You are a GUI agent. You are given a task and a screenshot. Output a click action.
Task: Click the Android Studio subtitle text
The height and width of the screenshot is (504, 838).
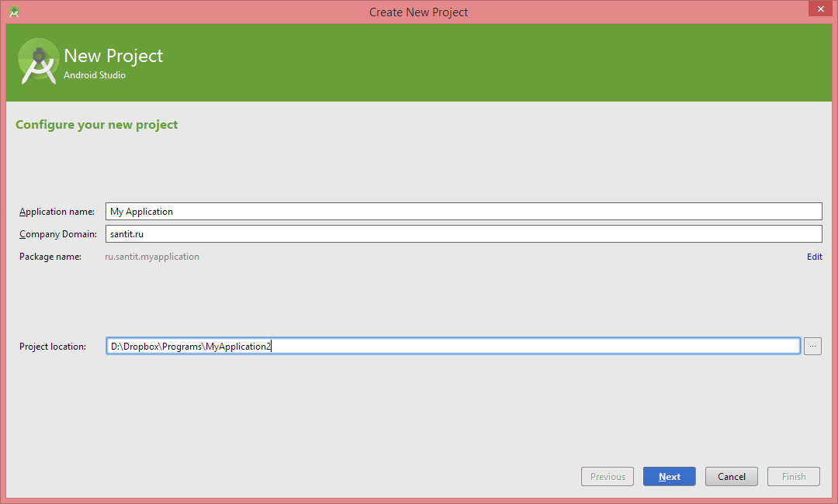click(x=95, y=75)
